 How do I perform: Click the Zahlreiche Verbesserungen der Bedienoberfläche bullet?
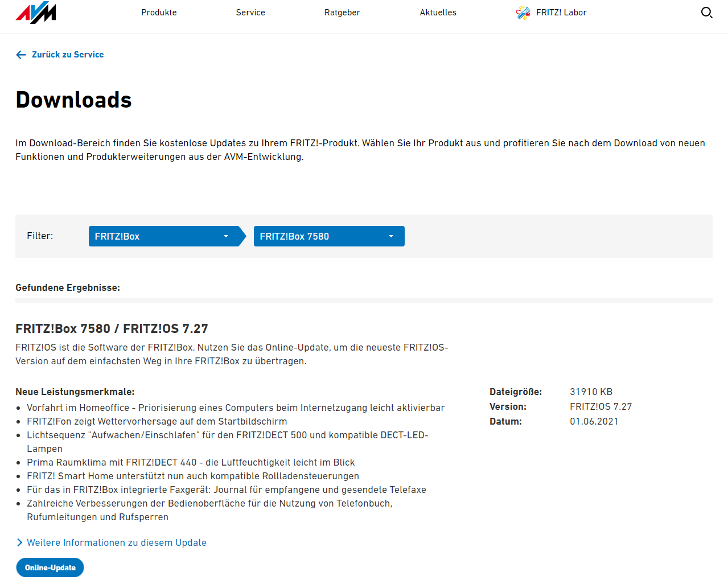point(209,510)
